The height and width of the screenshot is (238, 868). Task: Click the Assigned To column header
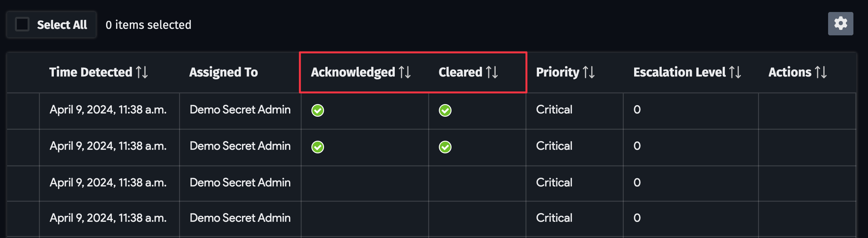coord(223,72)
